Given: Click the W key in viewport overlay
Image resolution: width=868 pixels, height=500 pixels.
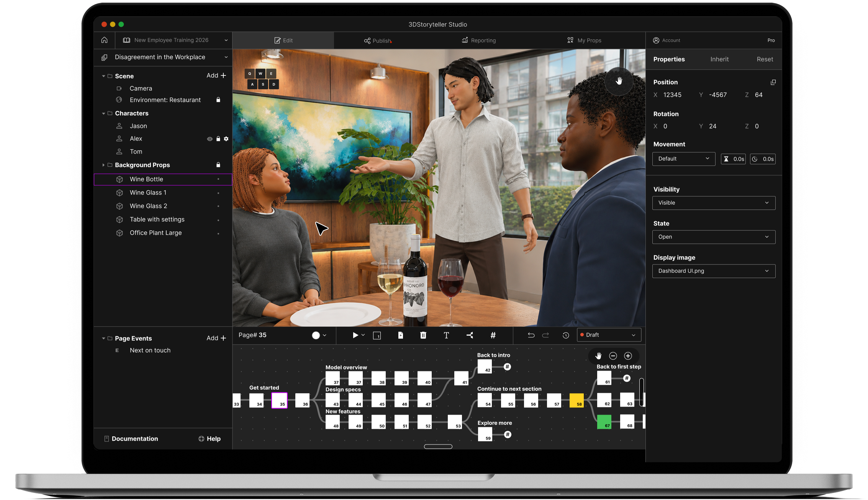Looking at the screenshot, I should coord(260,74).
